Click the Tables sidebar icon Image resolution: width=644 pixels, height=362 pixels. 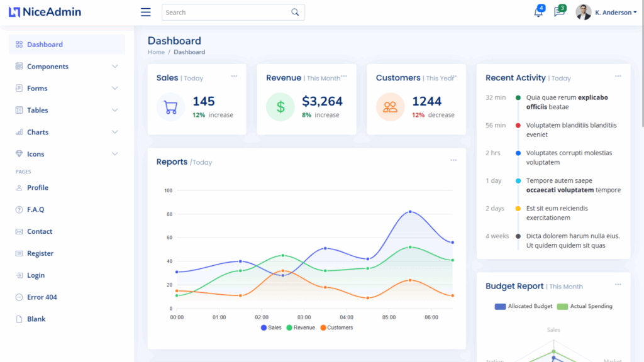[19, 110]
